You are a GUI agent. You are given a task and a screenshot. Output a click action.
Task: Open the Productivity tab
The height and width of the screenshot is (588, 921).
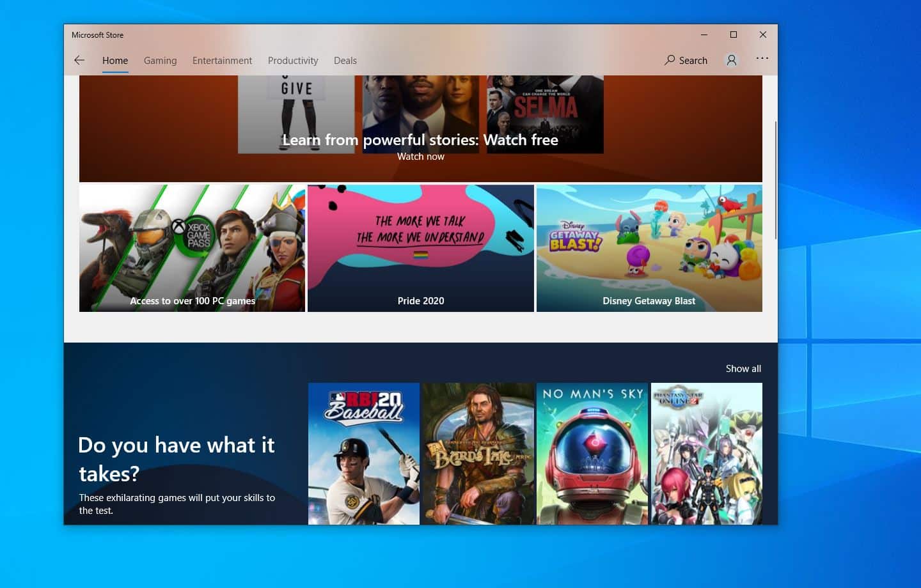(x=293, y=60)
